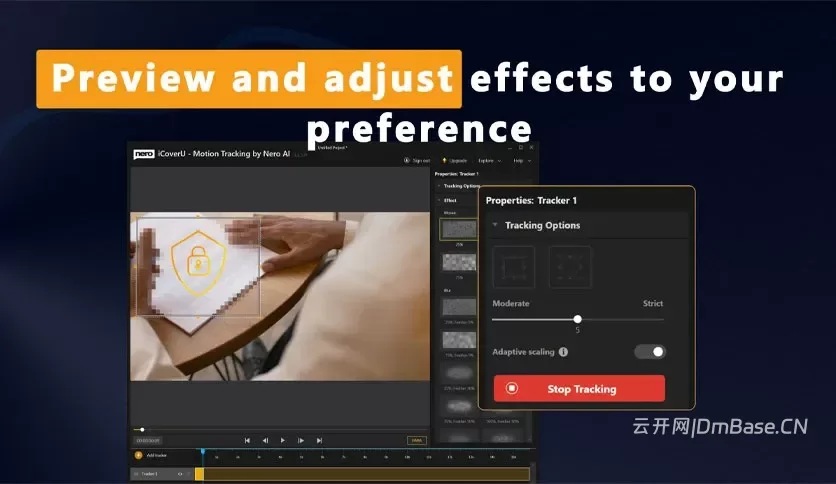Click the Nero logo in the title bar
This screenshot has height=484, width=836.
pyautogui.click(x=143, y=154)
